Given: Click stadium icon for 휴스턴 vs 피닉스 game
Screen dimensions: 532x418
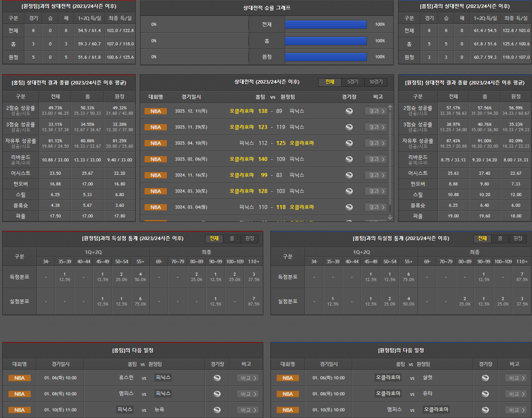Looking at the screenshot, I should click(217, 378).
